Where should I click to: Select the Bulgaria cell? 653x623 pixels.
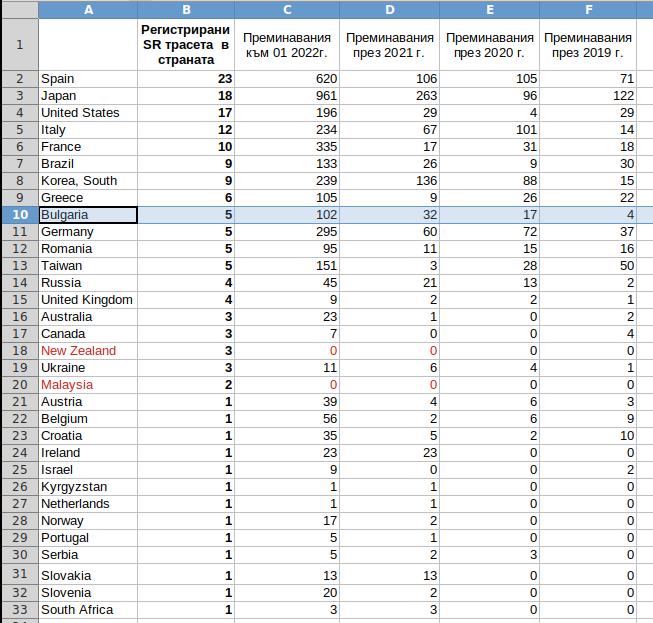[x=88, y=215]
